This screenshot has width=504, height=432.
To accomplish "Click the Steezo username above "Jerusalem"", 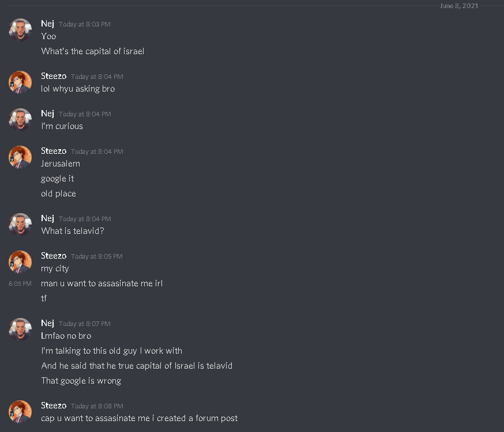I will coord(54,151).
